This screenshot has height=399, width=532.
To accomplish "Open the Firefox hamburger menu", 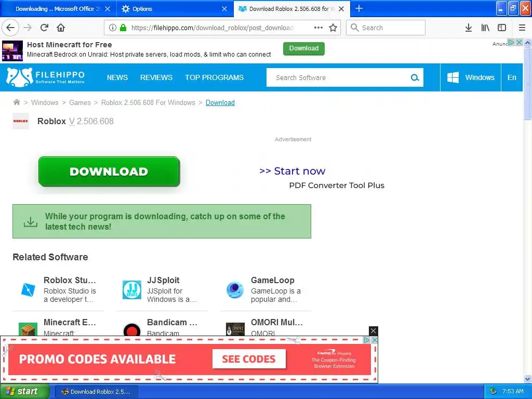I will pos(522,28).
